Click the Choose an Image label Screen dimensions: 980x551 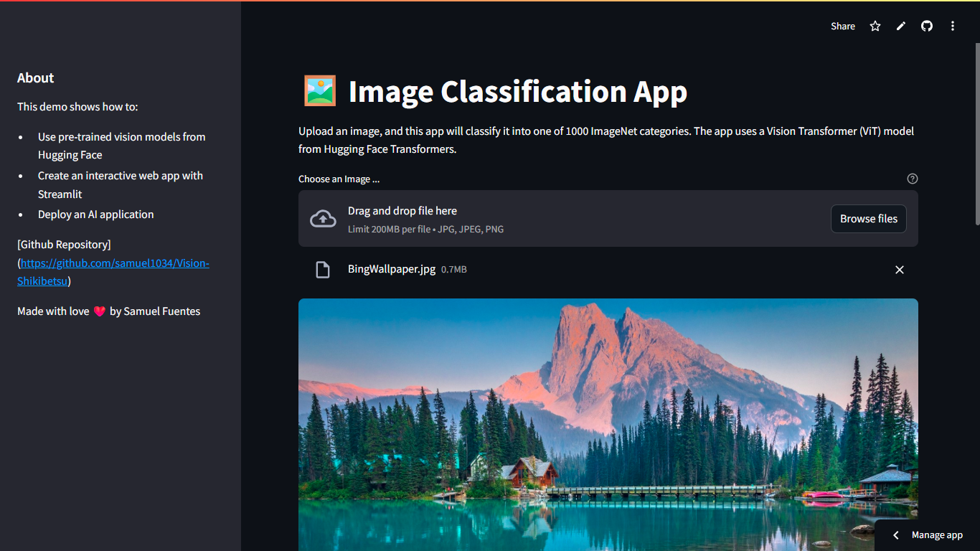[339, 179]
